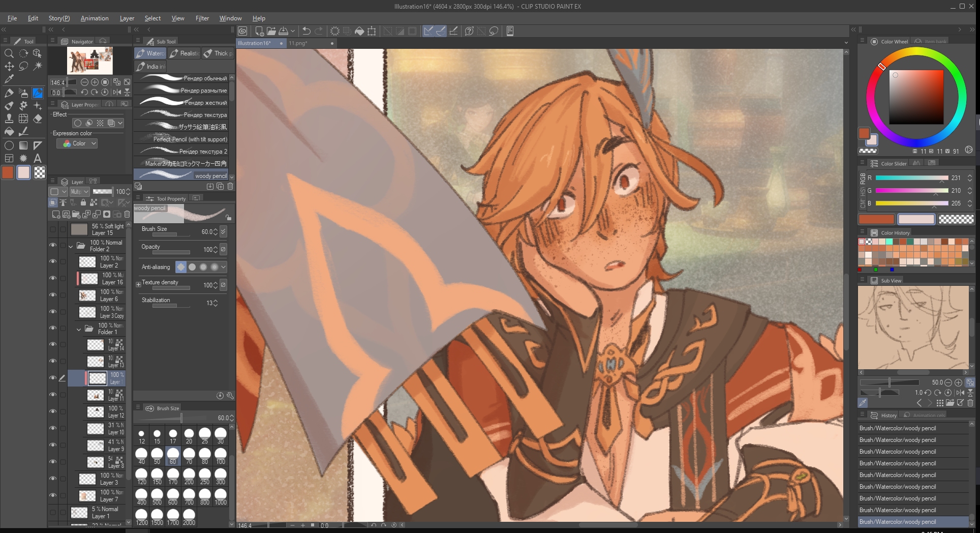Image resolution: width=980 pixels, height=533 pixels.
Task: Toggle visibility of Folder 2
Action: [52, 246]
